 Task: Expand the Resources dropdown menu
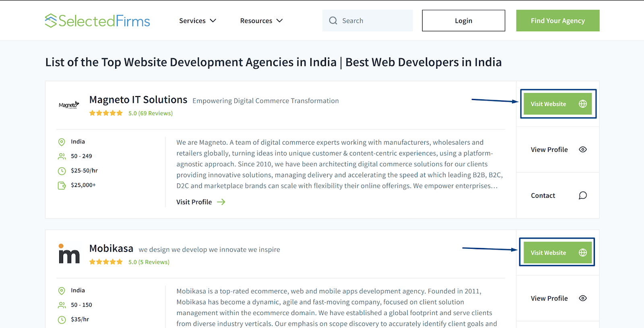262,20
